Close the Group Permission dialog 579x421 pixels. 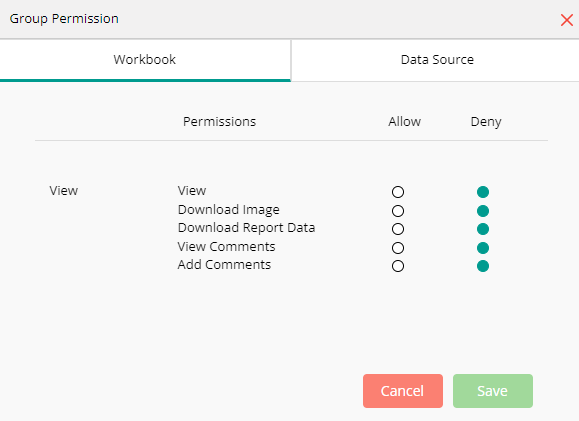(566, 20)
